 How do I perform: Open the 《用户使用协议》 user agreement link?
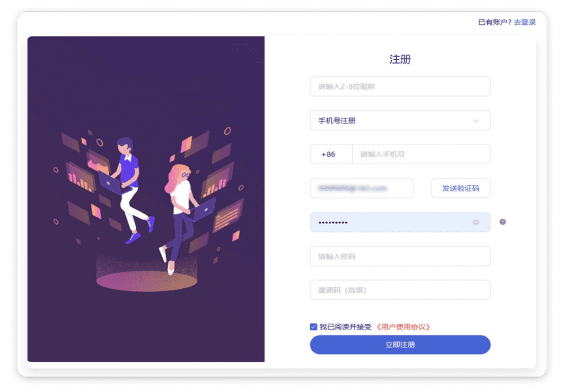click(403, 327)
